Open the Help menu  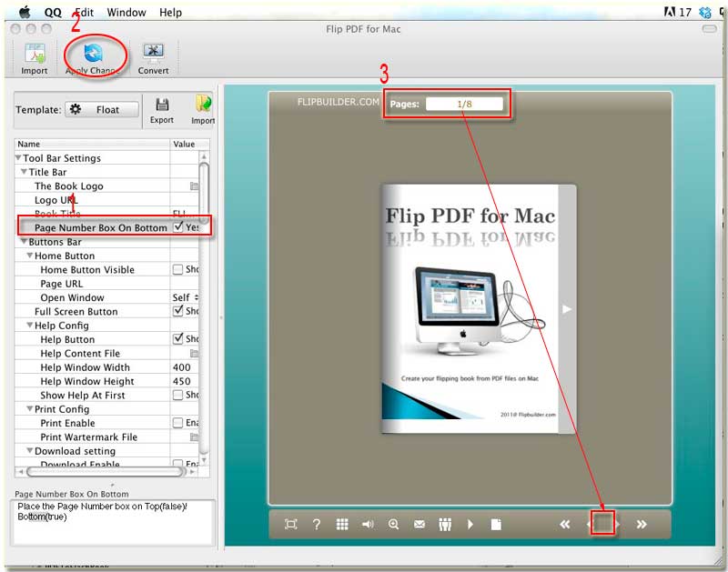pos(170,13)
